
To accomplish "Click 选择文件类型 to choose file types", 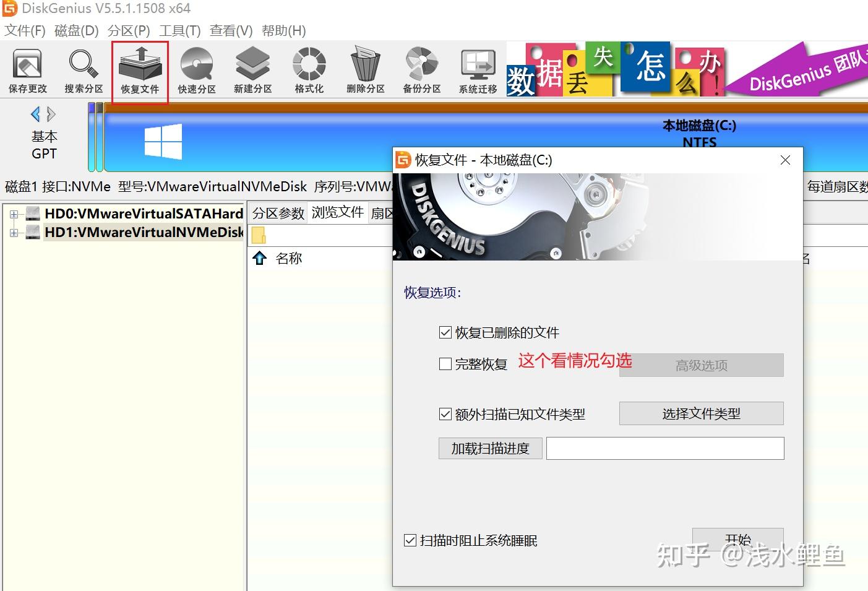I will (701, 413).
